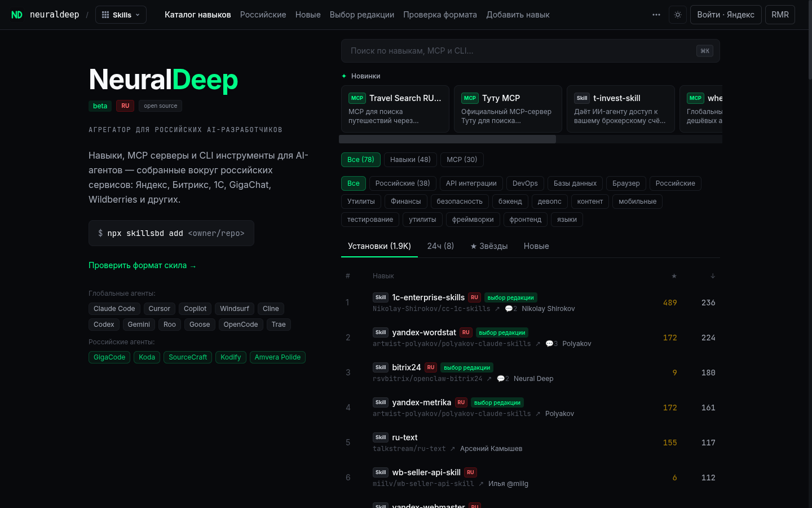The width and height of the screenshot is (812, 508).
Task: Click Проверить формат скила link
Action: point(143,265)
